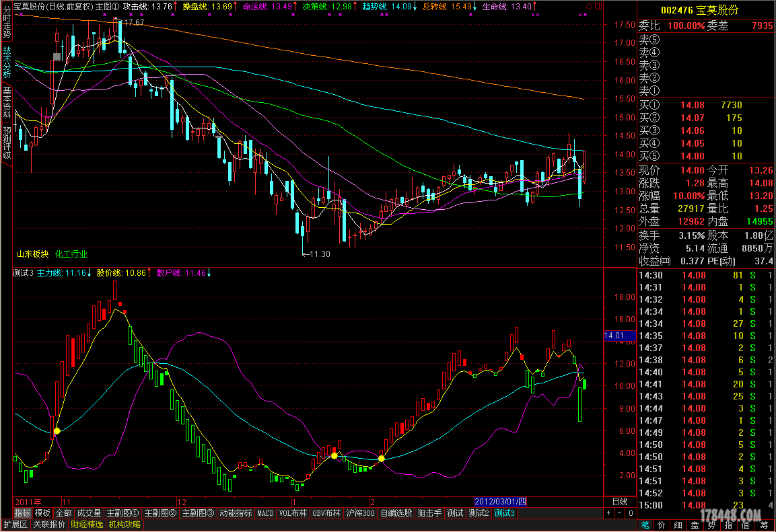This screenshot has height=532, width=776.
Task: Select the 盘 tab in the quote panel
Action: click(x=695, y=525)
